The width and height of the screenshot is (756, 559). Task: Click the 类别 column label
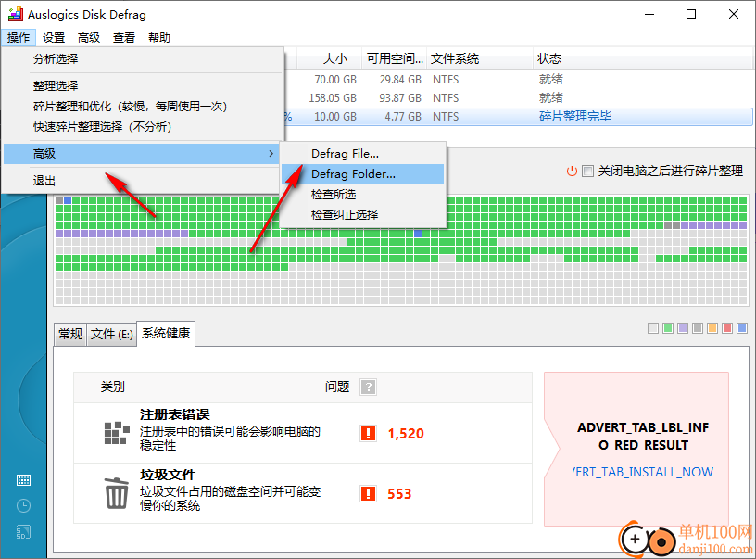pyautogui.click(x=113, y=387)
